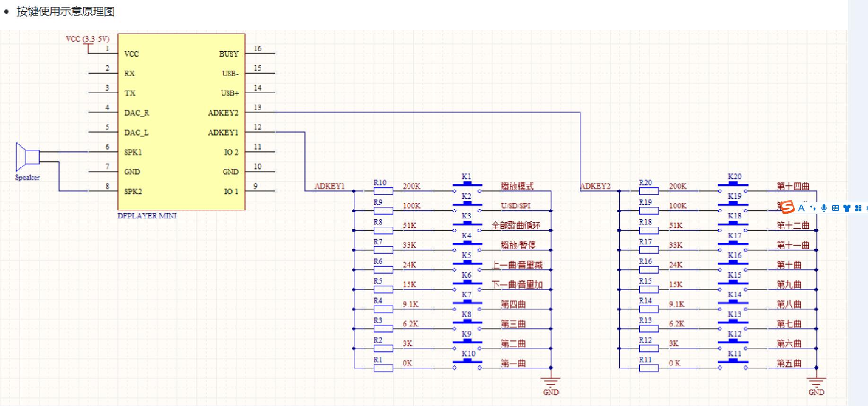Screen dimensions: 868x406
Task: Click the '第十四曲' label beside K20
Action: [x=793, y=186]
